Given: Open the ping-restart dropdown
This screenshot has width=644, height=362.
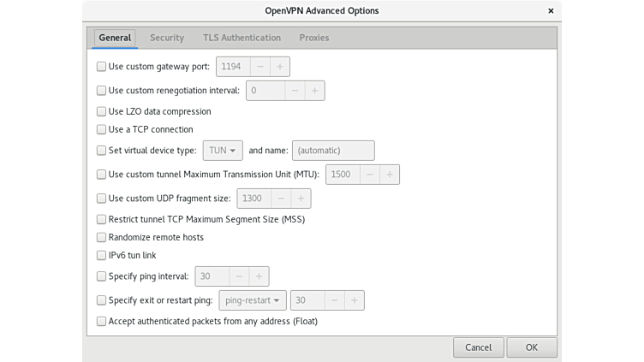Looking at the screenshot, I should (252, 300).
